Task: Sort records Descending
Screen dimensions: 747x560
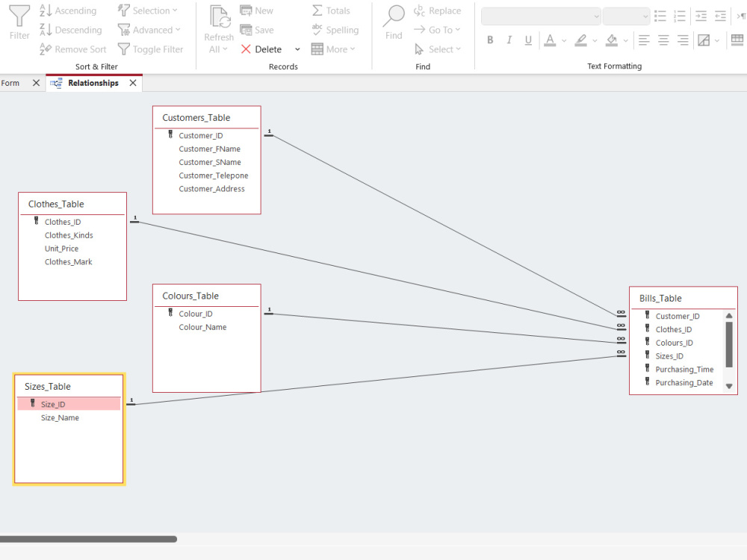Action: (x=70, y=30)
